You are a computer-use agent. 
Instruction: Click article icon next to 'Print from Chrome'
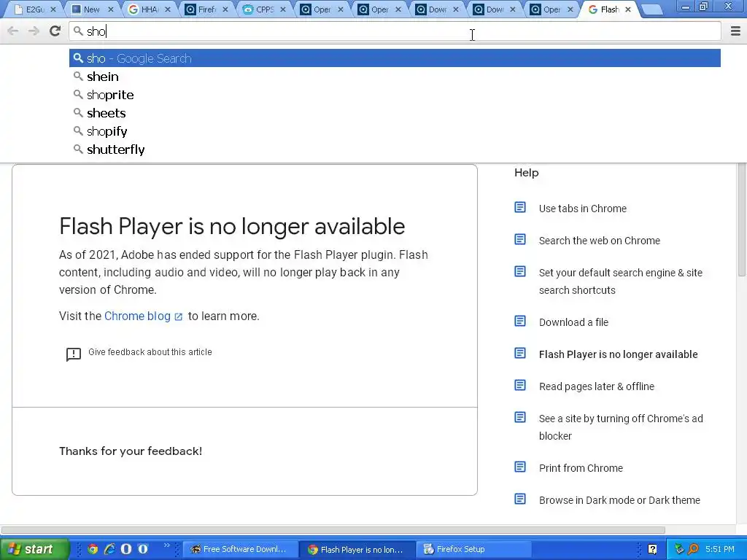tap(520, 467)
